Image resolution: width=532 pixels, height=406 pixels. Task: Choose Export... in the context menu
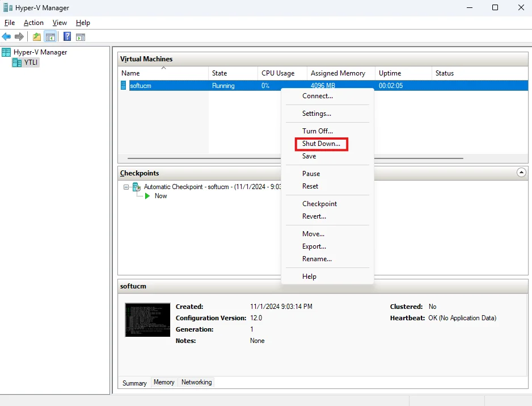coord(327,246)
